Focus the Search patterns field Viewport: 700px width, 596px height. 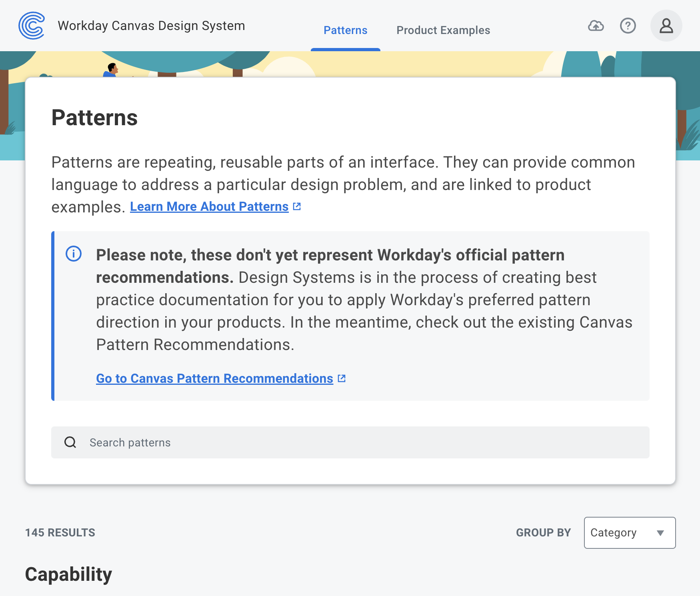tap(350, 442)
